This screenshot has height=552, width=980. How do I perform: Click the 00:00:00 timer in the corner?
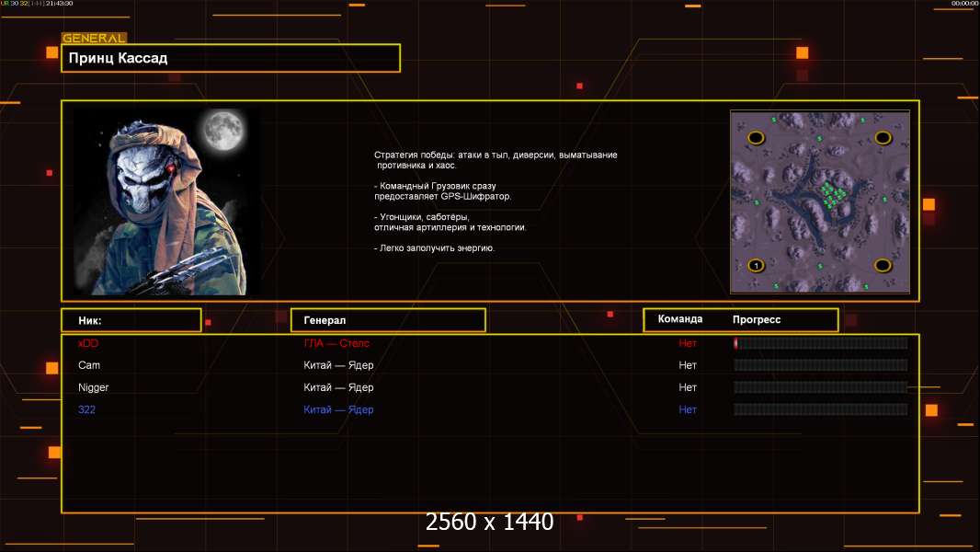[964, 4]
